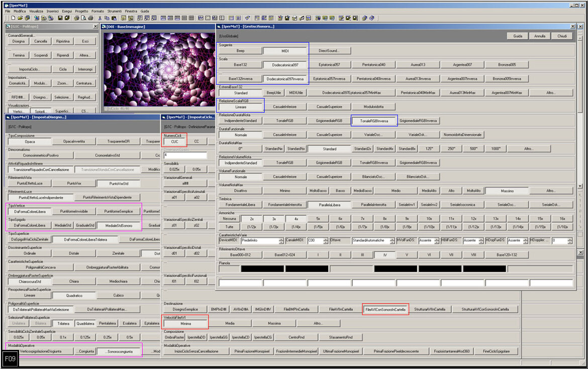Screen dimensions: 588x369
Task: Open the Strumenti menu
Action: [x=114, y=11]
